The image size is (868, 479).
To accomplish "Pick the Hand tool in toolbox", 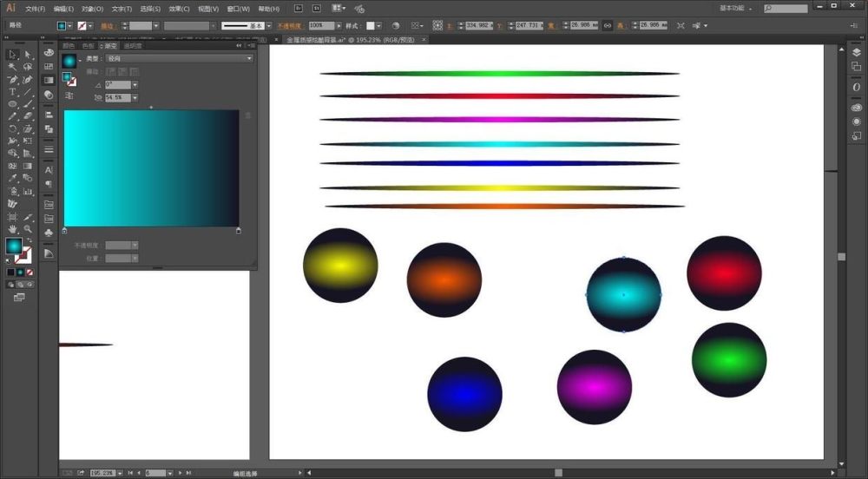I will (13, 228).
